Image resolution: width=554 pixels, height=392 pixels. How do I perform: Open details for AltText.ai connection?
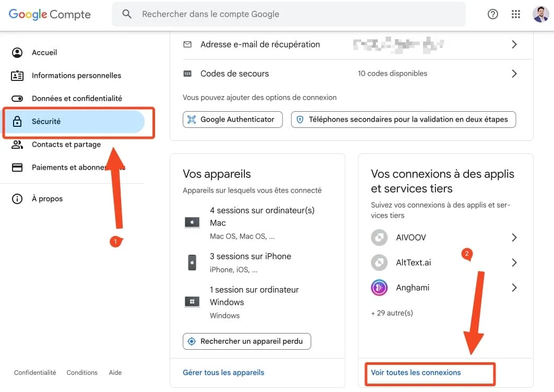[514, 263]
